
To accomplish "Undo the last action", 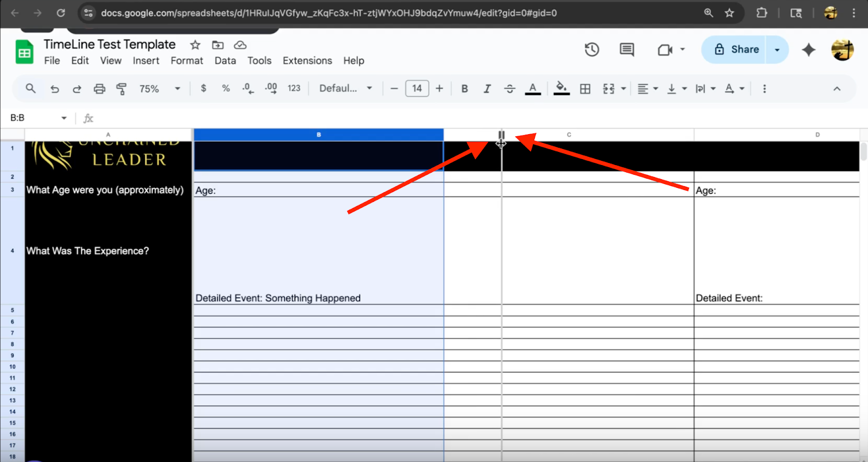I will tap(54, 88).
